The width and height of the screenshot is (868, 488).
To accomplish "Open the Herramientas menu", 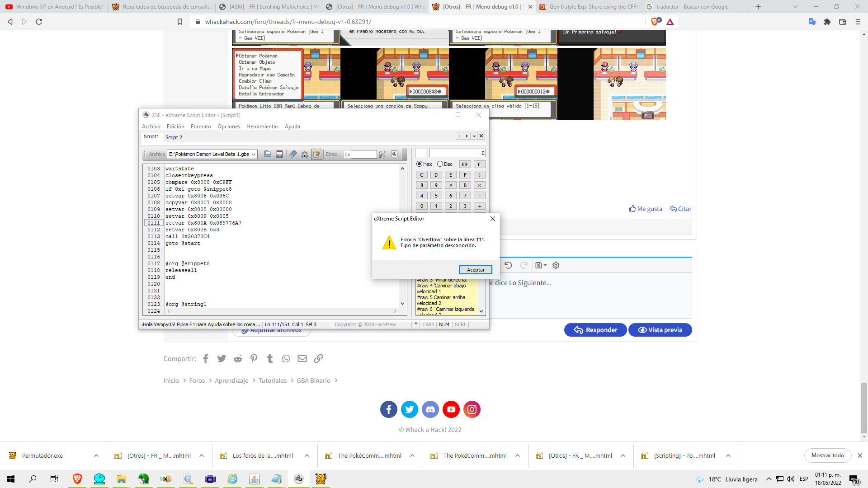I will (262, 127).
